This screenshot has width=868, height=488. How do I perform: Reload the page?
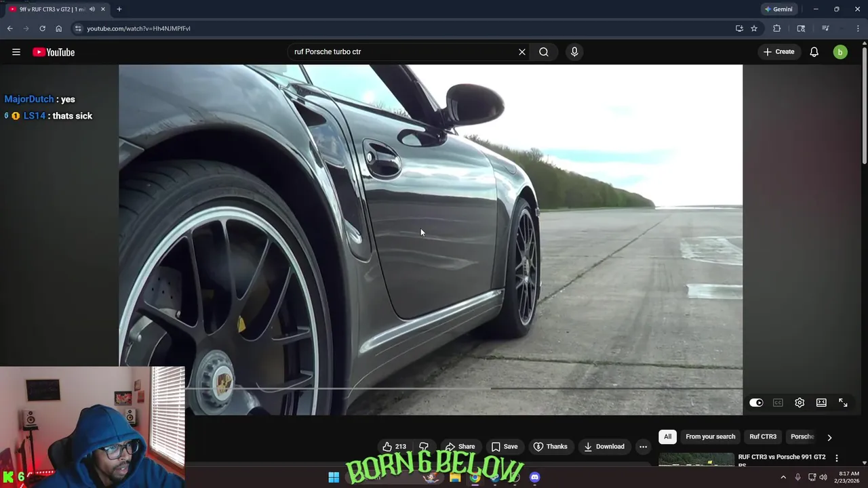tap(42, 28)
